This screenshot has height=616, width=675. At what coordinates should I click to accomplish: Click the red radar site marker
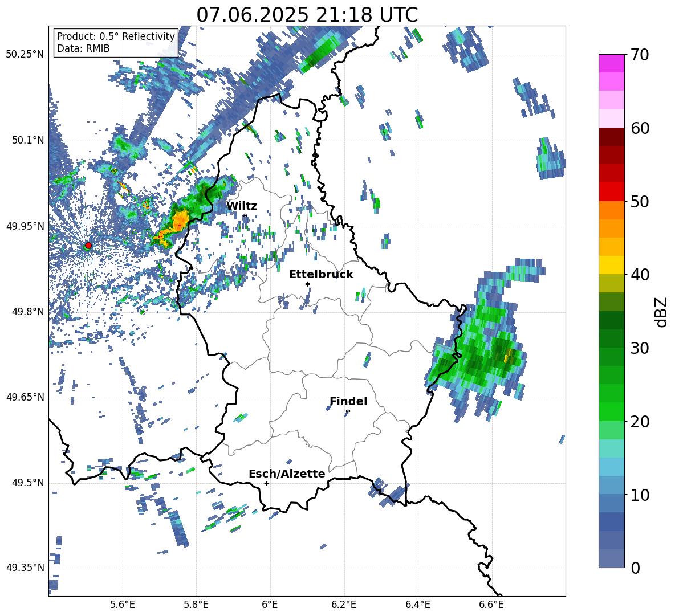point(88,245)
